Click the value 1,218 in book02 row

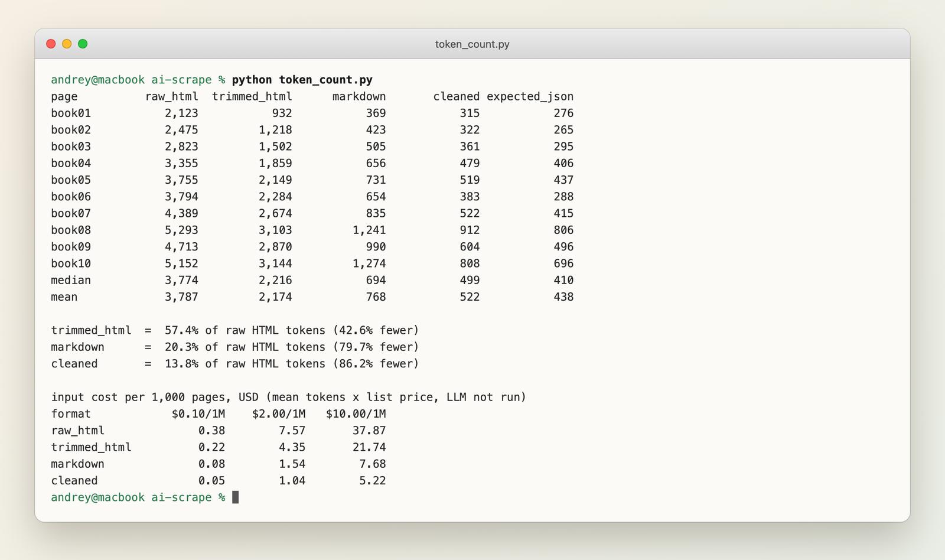(275, 129)
